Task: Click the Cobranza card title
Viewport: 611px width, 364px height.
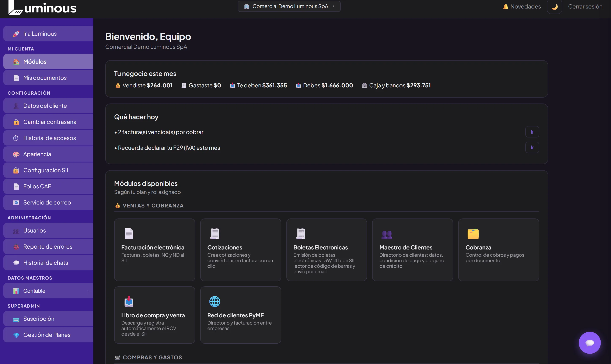Action: [478, 248]
